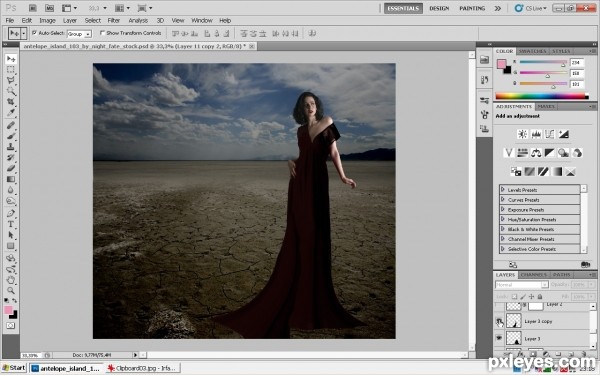Select the Rectangle shape tool
Image resolution: width=600 pixels, height=375 pixels.
[11, 246]
